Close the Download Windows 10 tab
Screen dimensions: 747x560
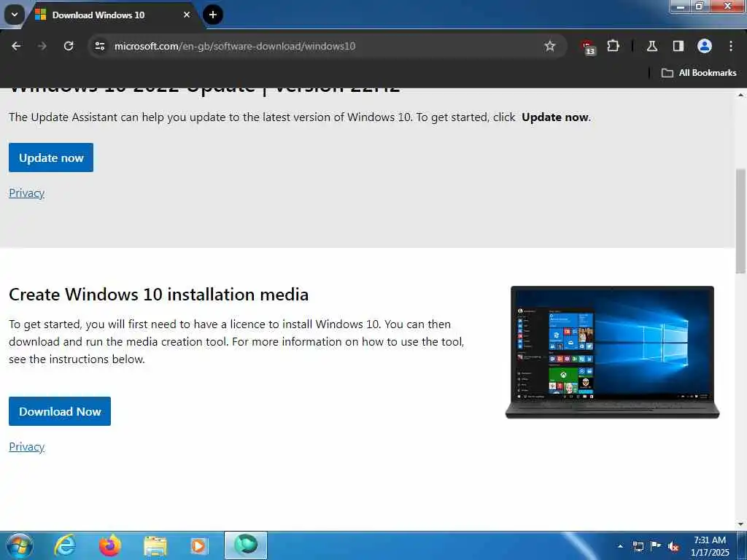coord(187,15)
